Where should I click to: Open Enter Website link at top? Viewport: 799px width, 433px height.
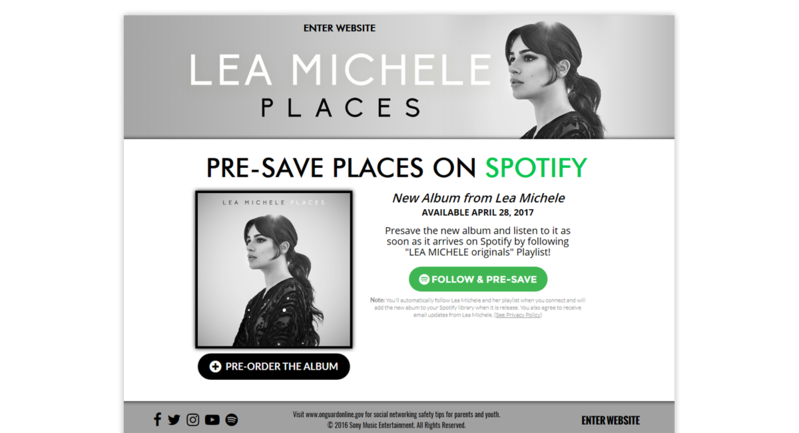[339, 29]
